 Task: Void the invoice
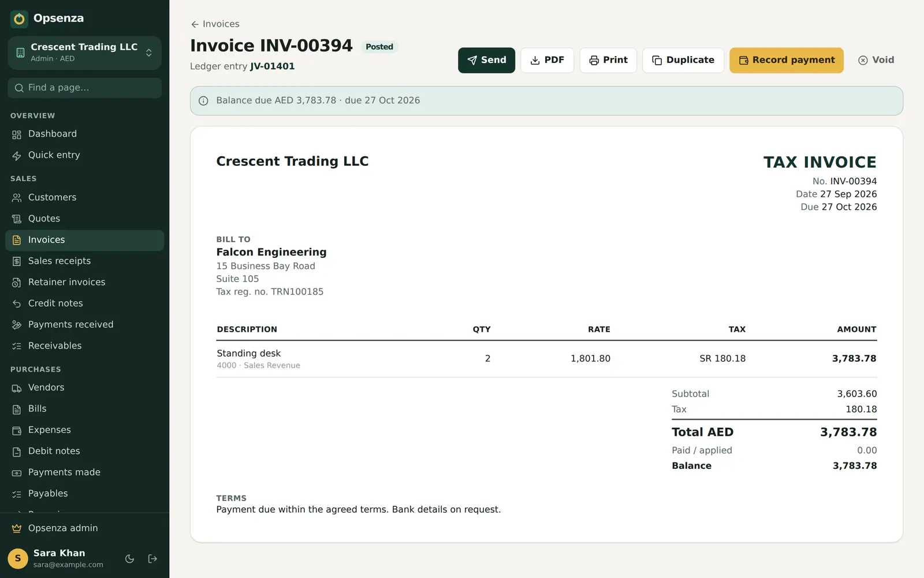click(x=876, y=60)
